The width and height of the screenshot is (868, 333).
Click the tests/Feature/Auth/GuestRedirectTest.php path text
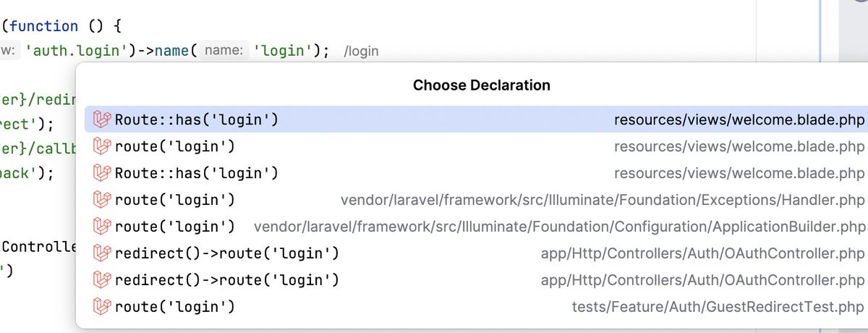(x=719, y=307)
